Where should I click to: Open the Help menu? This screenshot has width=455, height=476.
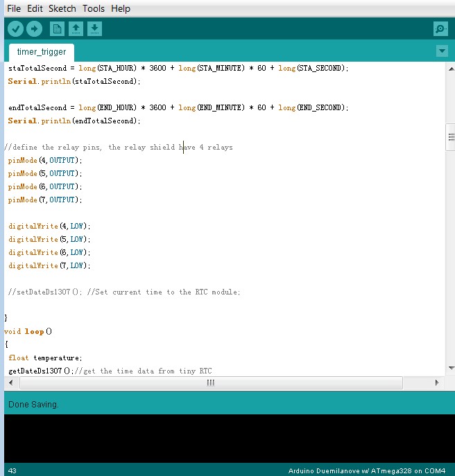tap(121, 8)
